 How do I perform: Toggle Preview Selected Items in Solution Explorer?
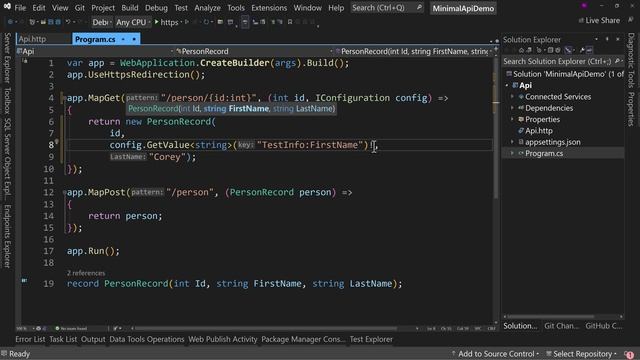(589, 50)
